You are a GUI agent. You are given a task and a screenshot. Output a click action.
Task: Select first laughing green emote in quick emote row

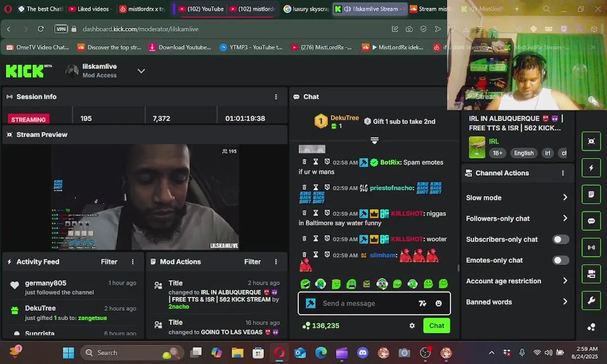pyautogui.click(x=305, y=284)
